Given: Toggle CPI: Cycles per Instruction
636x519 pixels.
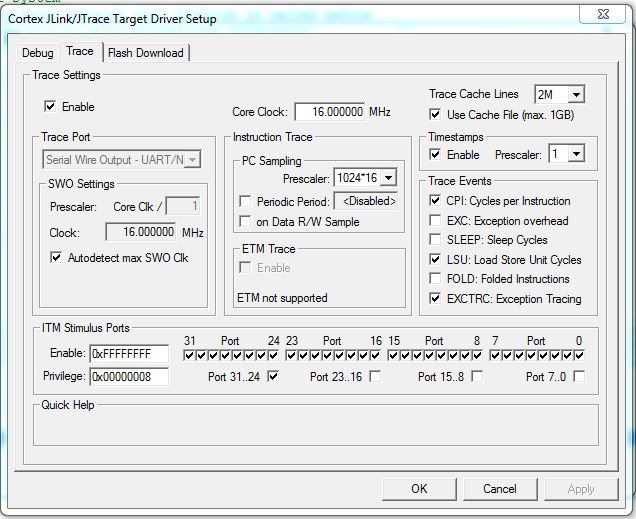Looking at the screenshot, I should click(435, 201).
